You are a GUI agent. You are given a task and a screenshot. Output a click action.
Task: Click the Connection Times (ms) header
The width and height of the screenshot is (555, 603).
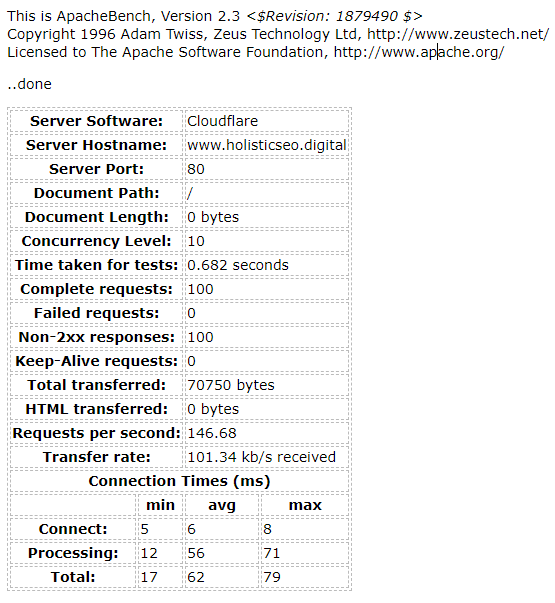(x=179, y=481)
